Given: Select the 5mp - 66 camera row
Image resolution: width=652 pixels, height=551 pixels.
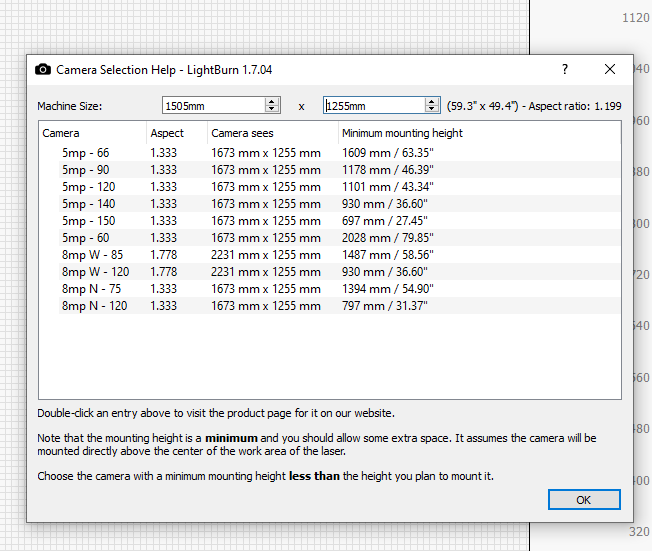Looking at the screenshot, I should click(339, 153).
